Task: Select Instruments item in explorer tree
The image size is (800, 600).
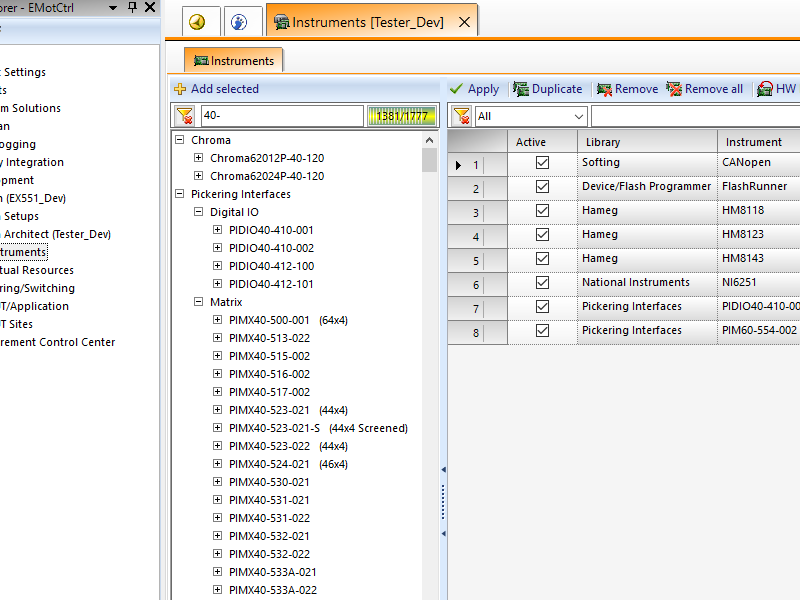Action: pos(23,252)
